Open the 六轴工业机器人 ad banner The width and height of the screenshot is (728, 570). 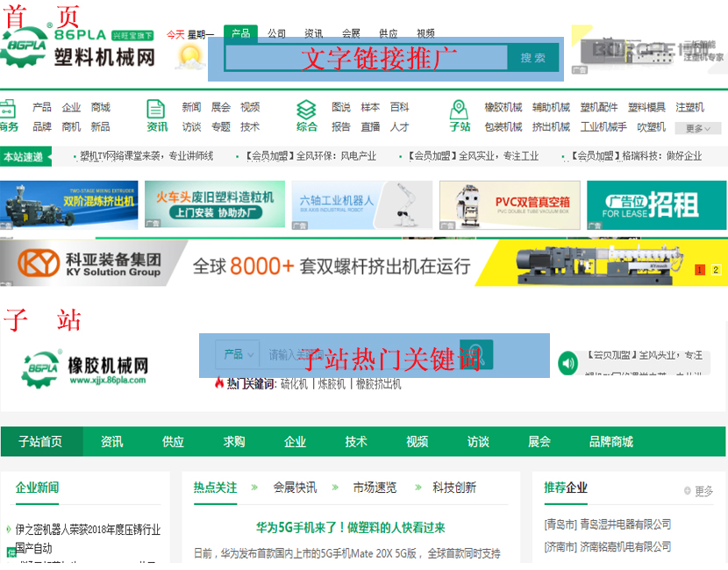coord(361,205)
